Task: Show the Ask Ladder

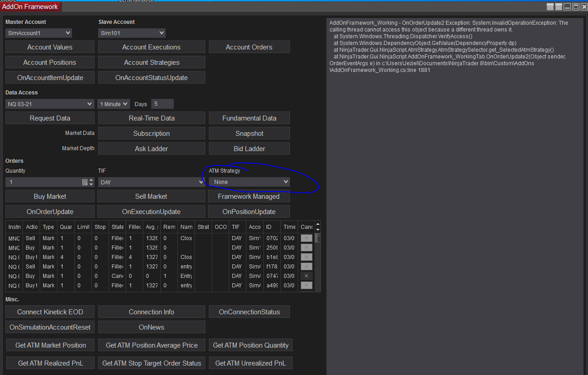Action: (x=152, y=149)
